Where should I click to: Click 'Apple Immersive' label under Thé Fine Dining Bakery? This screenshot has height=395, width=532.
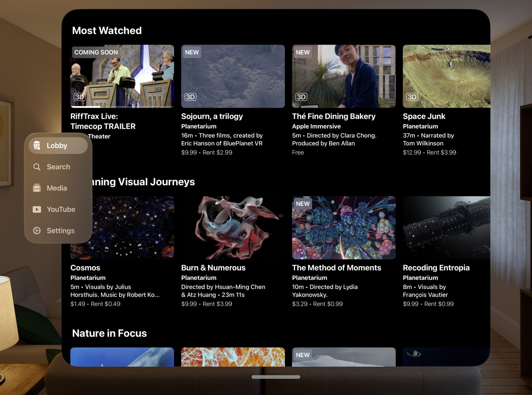pyautogui.click(x=316, y=126)
